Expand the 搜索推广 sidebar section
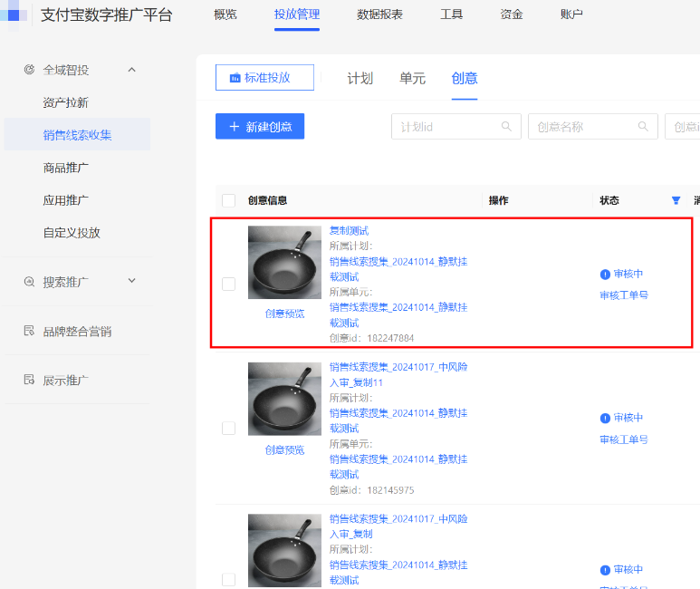Screen dimensions: 700x589 click(x=131, y=281)
